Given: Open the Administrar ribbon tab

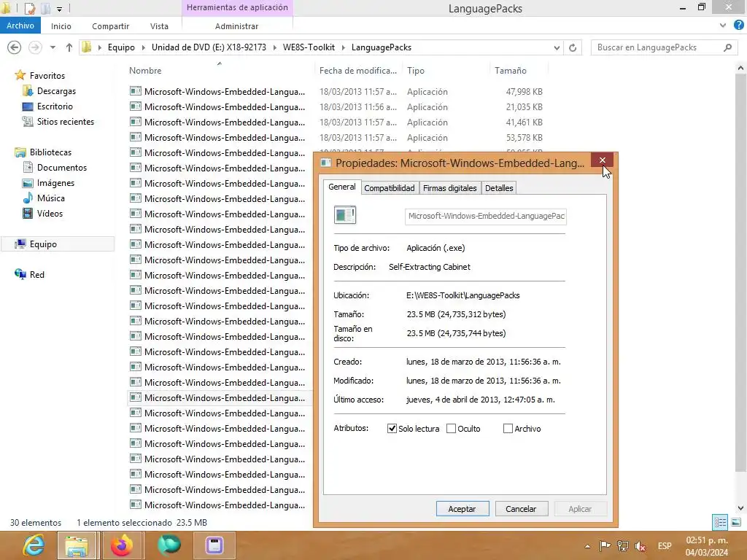Looking at the screenshot, I should click(237, 26).
